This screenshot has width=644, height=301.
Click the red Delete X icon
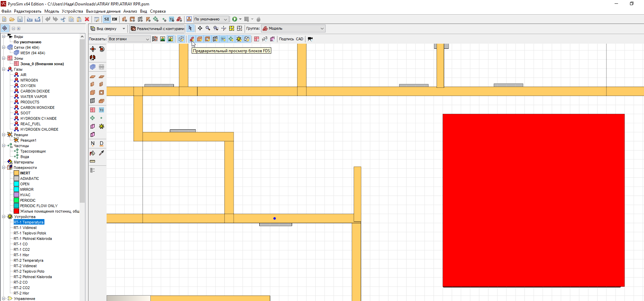[87, 19]
